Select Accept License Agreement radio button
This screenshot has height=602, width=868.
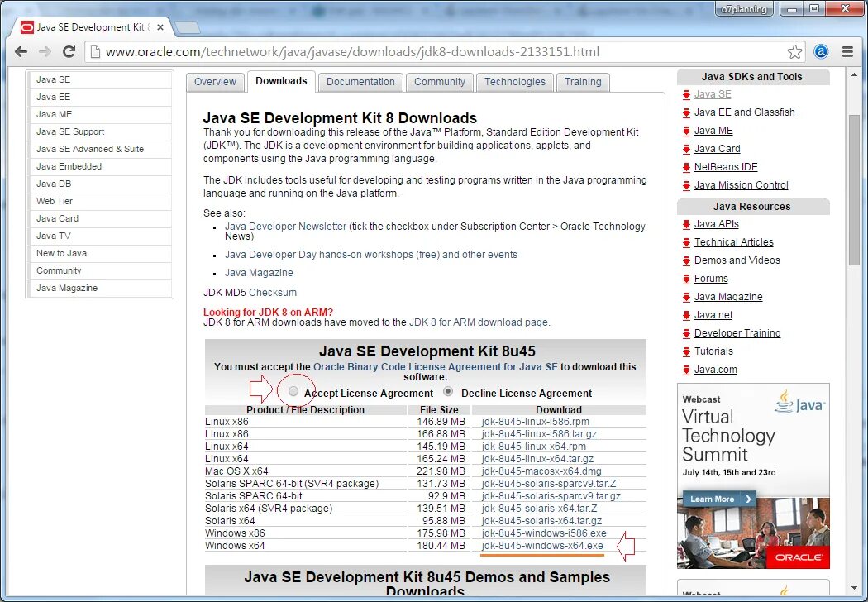(x=293, y=392)
